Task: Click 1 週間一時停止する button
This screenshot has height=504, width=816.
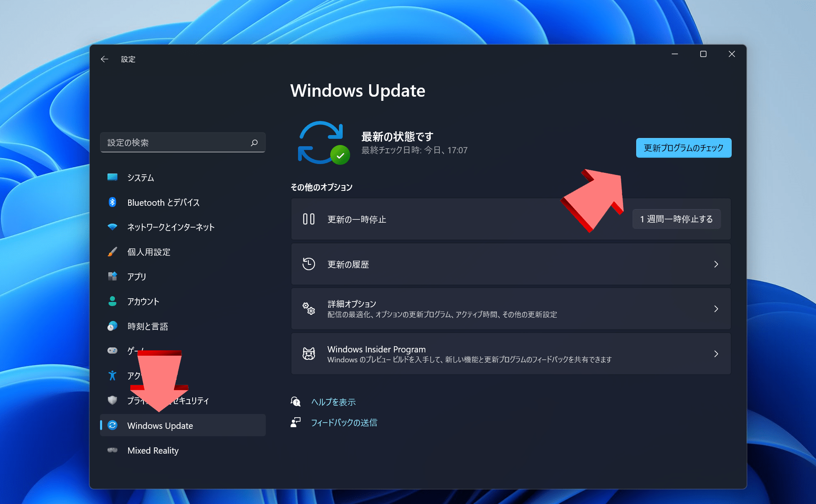Action: point(676,219)
